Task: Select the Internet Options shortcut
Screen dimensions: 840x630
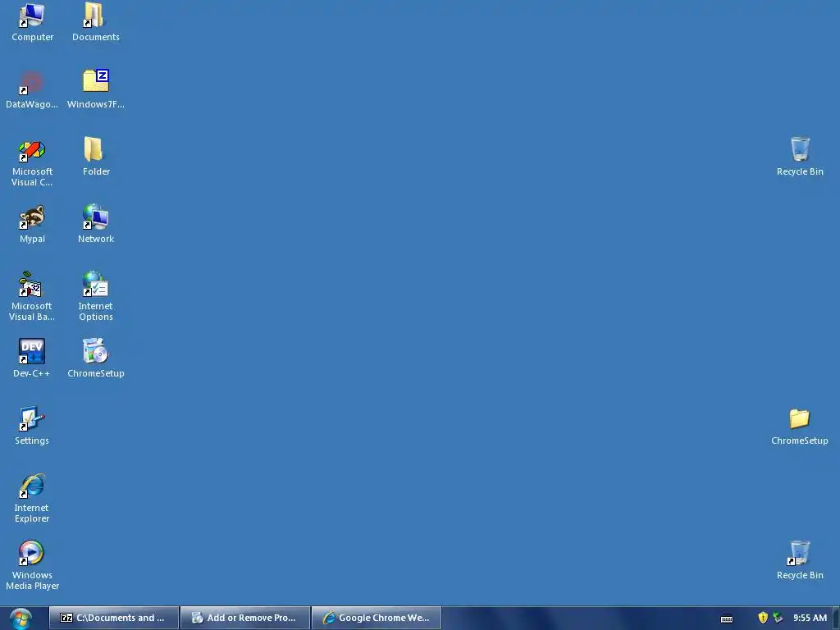Action: pos(96,297)
